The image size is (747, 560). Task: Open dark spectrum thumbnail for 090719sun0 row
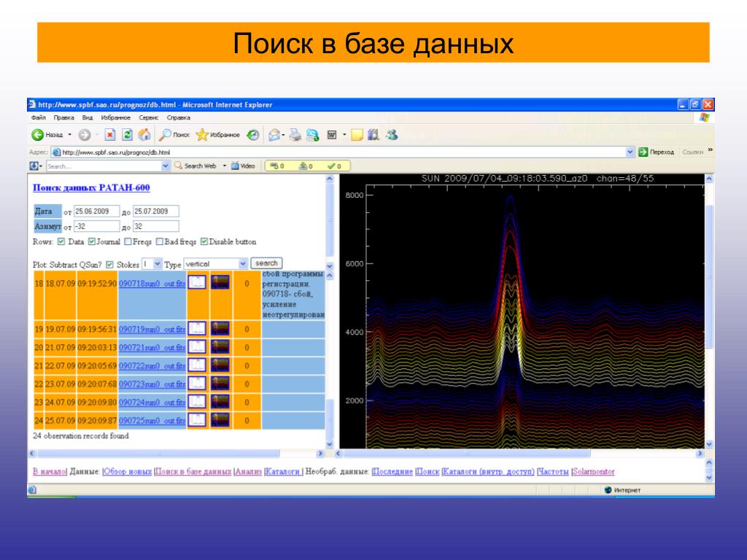pyautogui.click(x=220, y=328)
